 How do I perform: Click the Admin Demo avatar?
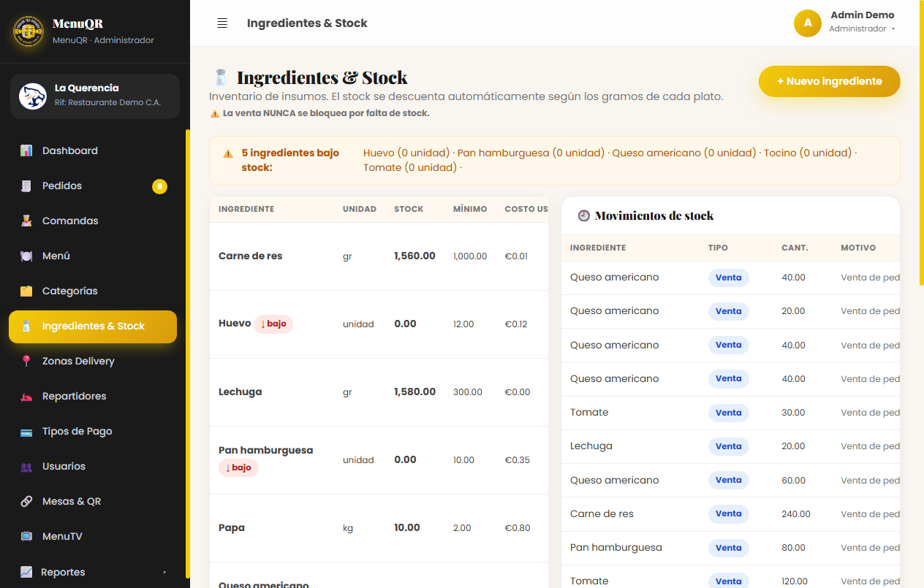[808, 23]
